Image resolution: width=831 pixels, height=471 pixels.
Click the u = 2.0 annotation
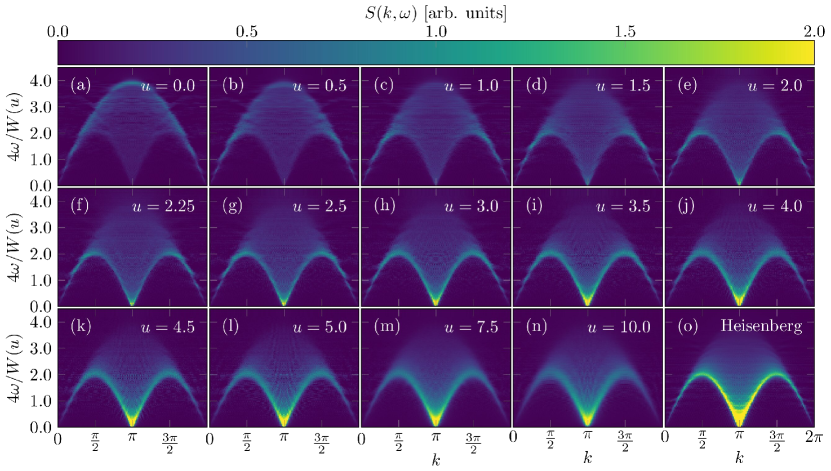pyautogui.click(x=775, y=85)
